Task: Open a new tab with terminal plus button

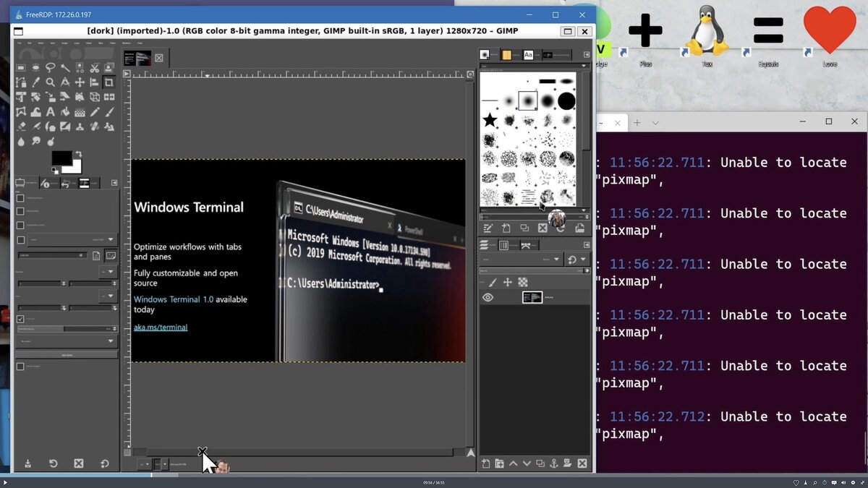Action: 637,123
